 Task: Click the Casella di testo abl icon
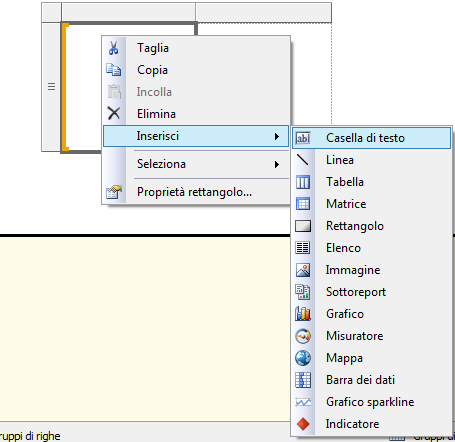303,138
